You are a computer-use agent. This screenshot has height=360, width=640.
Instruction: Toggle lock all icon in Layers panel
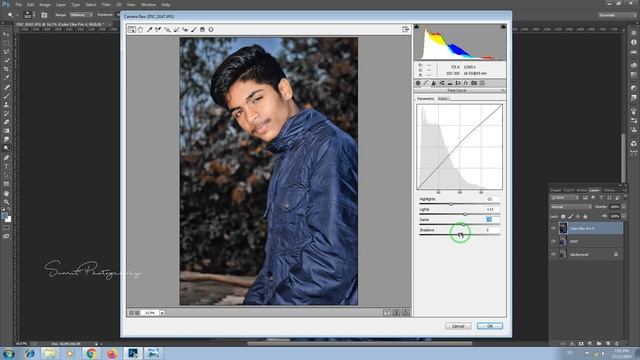pos(585,216)
